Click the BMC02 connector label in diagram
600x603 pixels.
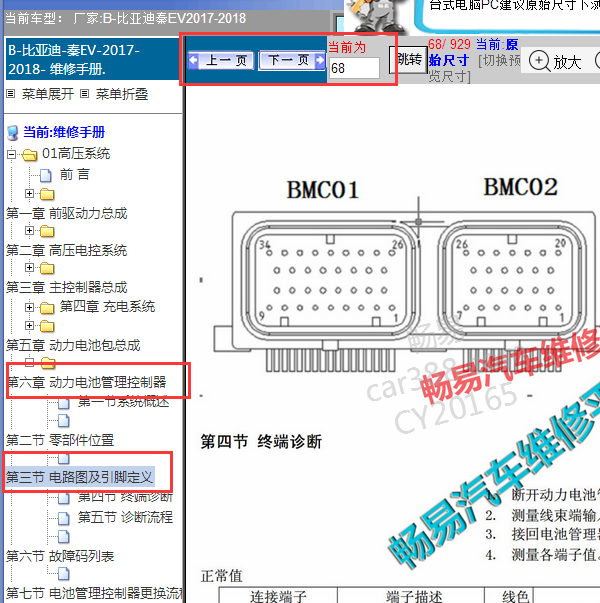520,187
